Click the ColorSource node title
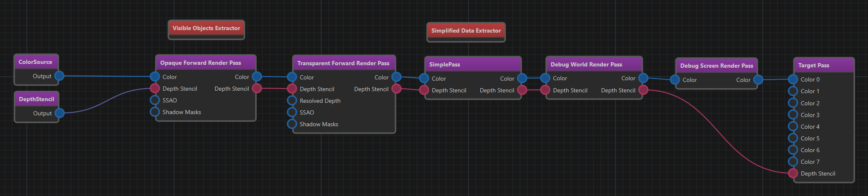 pyautogui.click(x=36, y=62)
